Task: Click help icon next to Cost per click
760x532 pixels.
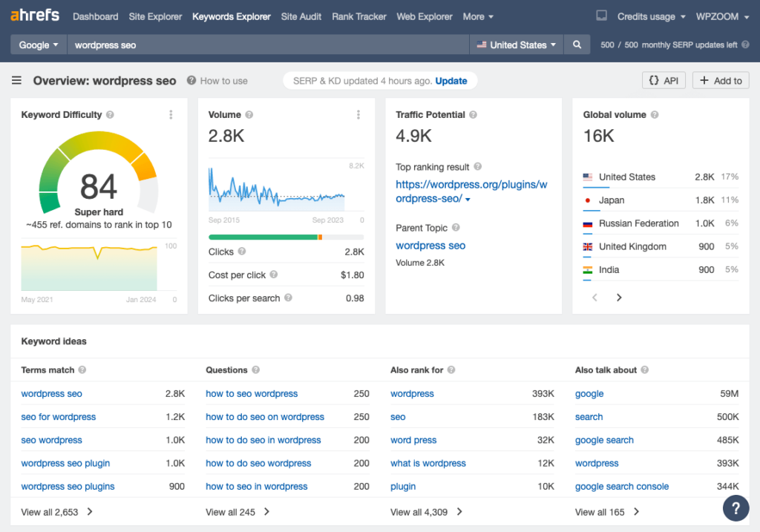Action: 273,275
